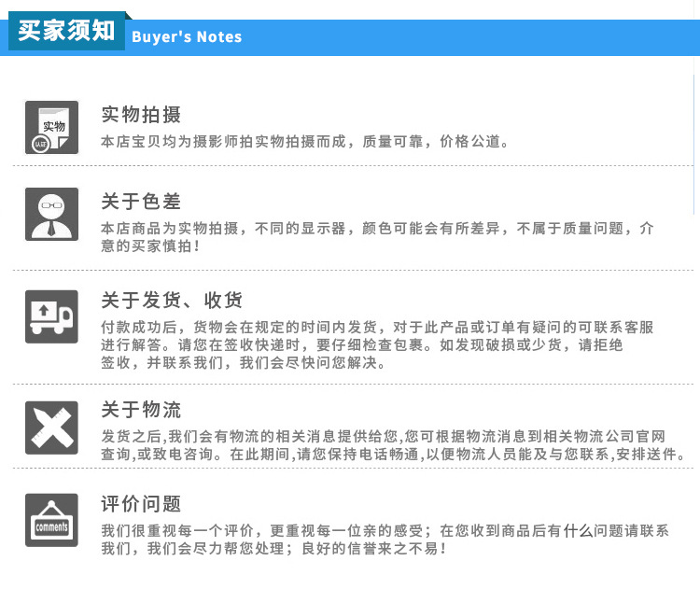Click the Buyer's Notes header text
This screenshot has height=589, width=700.
[187, 36]
